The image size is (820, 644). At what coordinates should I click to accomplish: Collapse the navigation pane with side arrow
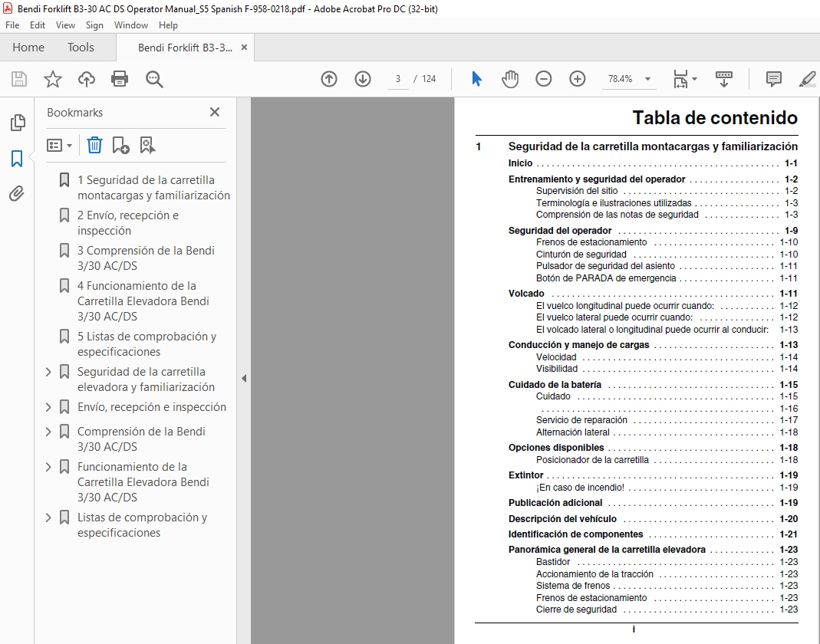244,378
